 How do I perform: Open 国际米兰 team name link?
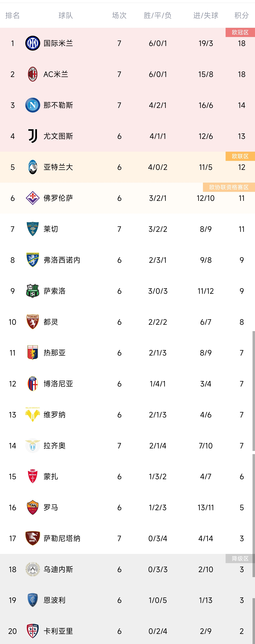[x=58, y=43]
